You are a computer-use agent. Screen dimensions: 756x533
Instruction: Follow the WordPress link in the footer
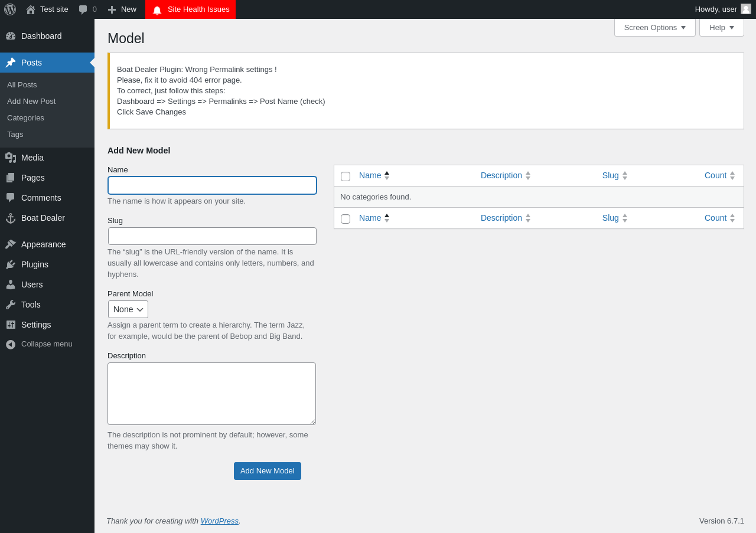click(220, 521)
